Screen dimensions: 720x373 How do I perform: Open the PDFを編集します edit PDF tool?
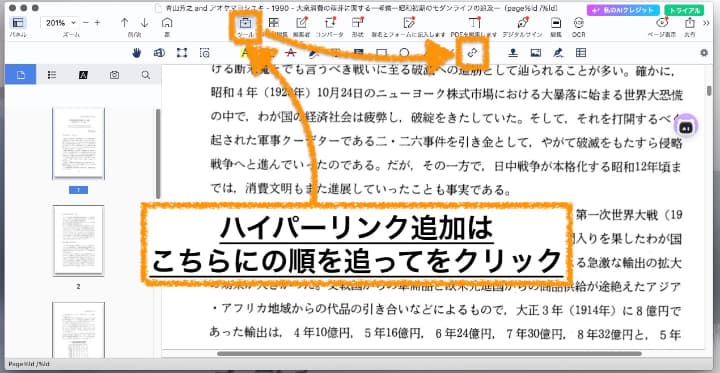475,26
